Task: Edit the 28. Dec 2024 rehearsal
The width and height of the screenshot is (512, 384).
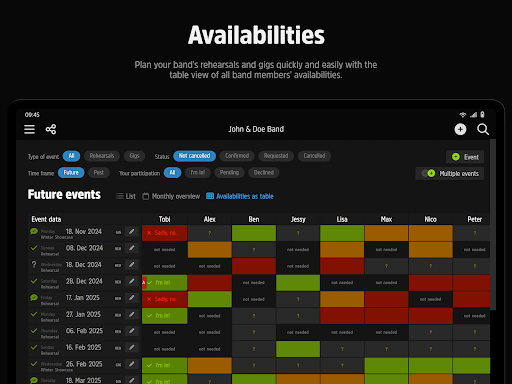Action: click(x=132, y=281)
